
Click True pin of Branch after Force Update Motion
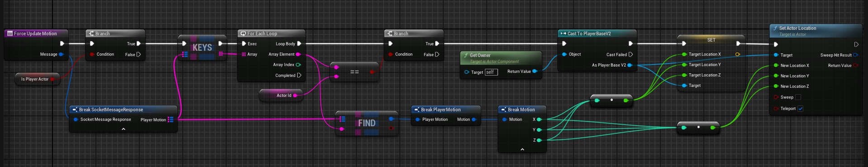coord(138,44)
